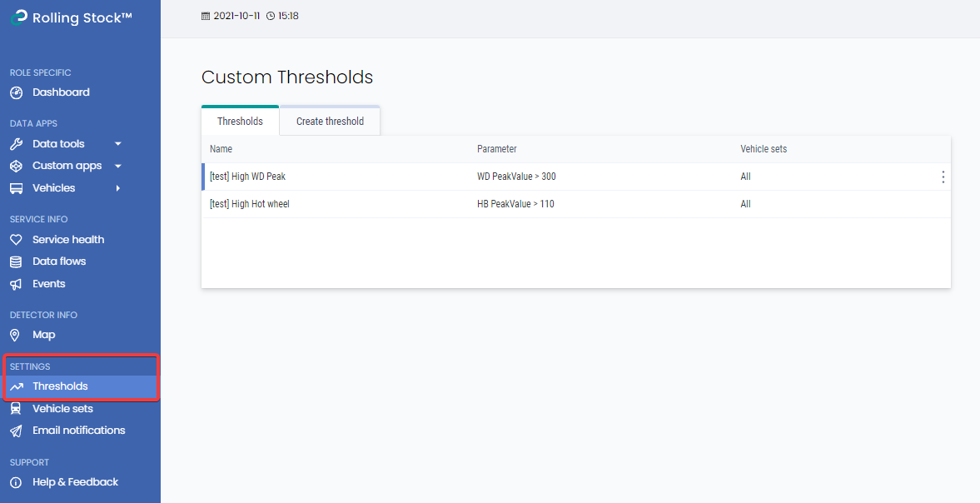This screenshot has width=980, height=503.
Task: Open Email notifications settings
Action: pyautogui.click(x=77, y=430)
